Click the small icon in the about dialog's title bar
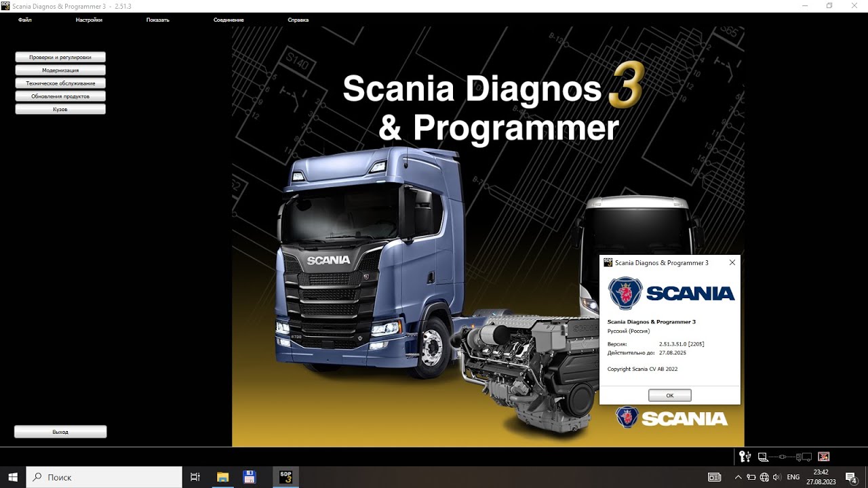Viewport: 868px width, 488px height. [608, 262]
